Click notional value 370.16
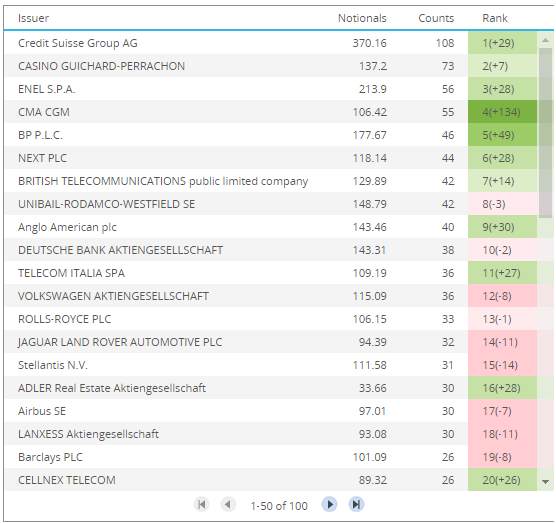 point(369,43)
